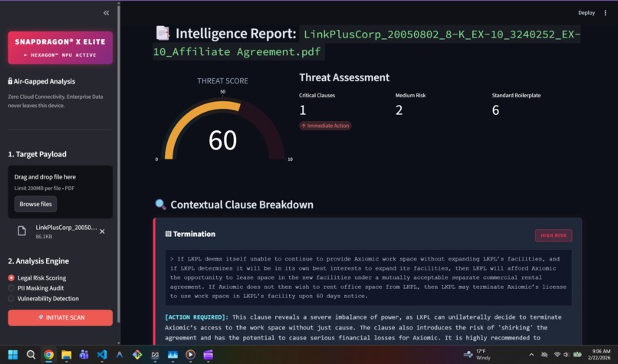
Task: Open Wi-Fi network settings in tray
Action: point(557,355)
